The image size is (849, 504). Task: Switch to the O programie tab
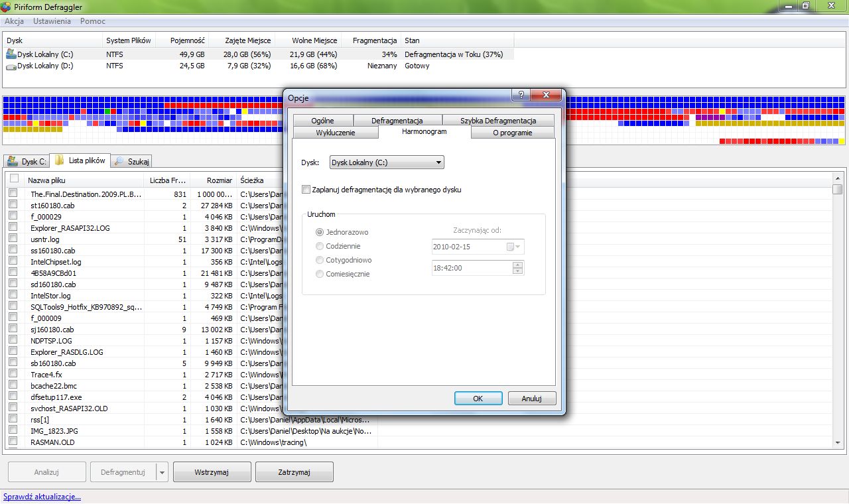512,133
